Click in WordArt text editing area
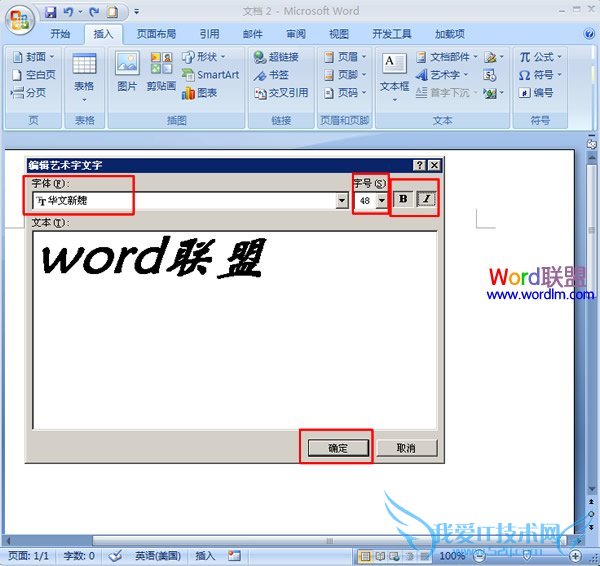The width and height of the screenshot is (600, 566). tap(235, 330)
